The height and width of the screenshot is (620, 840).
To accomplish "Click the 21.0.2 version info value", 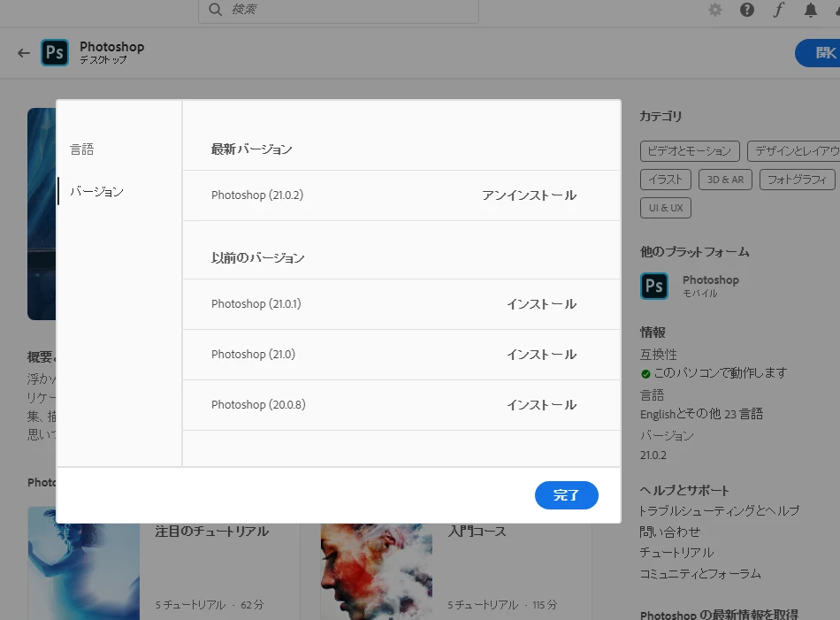I will [653, 455].
